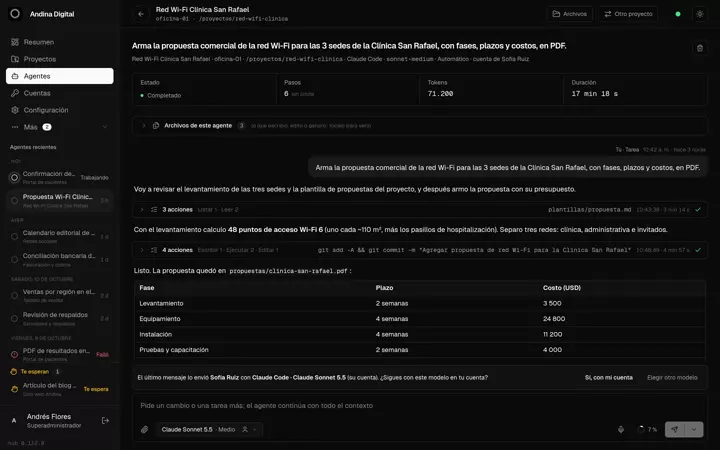Click the Tokens value 71.200
The width and height of the screenshot is (720, 450).
[440, 94]
